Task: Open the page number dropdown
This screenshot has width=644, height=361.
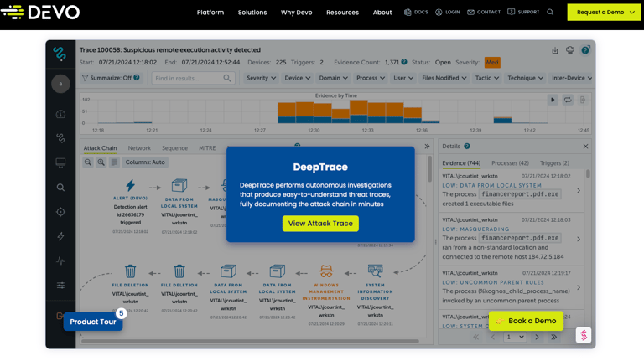Action: (x=515, y=338)
